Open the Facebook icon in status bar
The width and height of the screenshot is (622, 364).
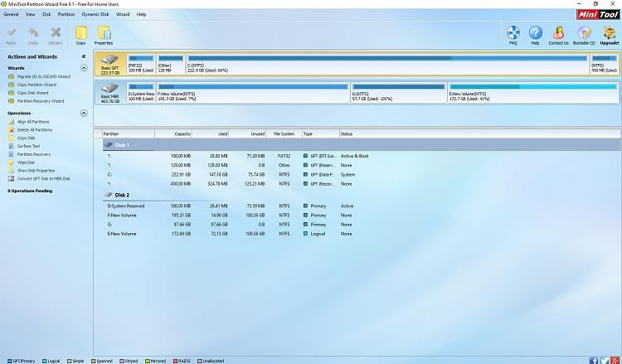click(x=594, y=361)
